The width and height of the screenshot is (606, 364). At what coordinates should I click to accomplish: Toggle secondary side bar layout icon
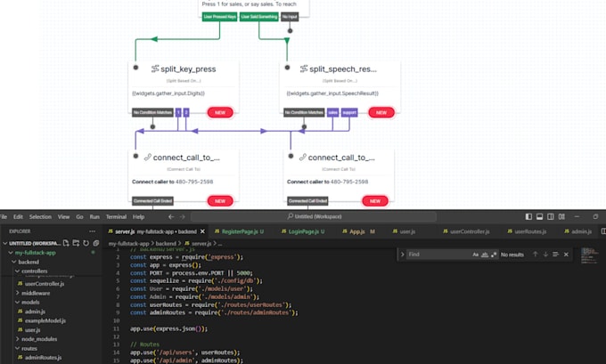coord(551,216)
